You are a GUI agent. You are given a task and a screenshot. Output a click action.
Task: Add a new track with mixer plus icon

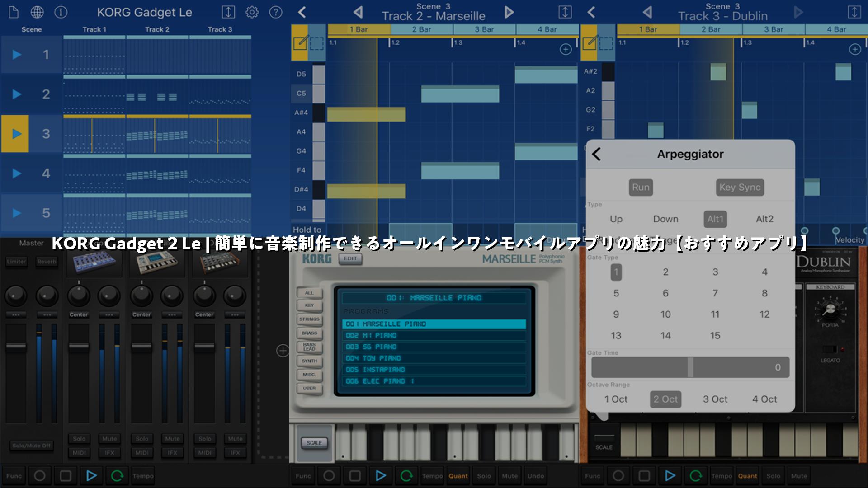point(283,351)
